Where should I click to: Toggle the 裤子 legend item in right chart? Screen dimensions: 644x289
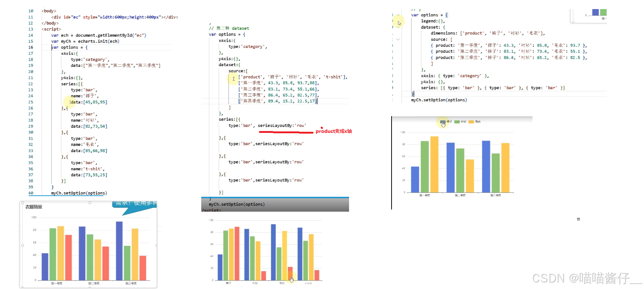[x=446, y=122]
